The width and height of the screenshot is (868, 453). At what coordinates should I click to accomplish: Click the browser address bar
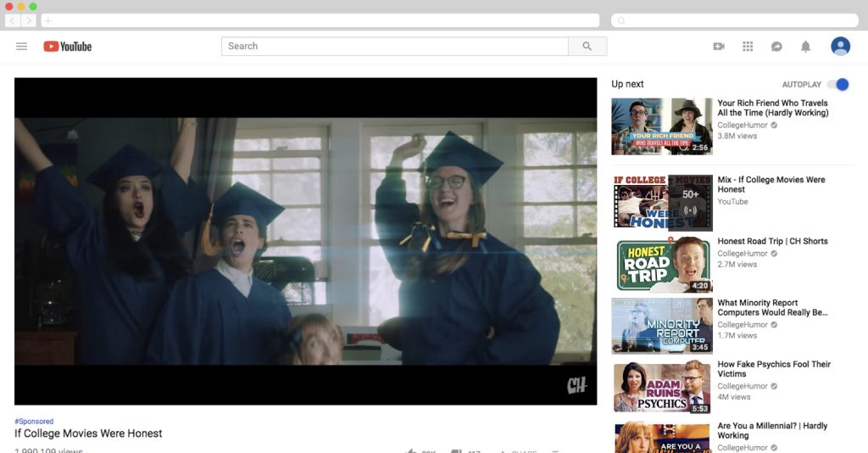[x=321, y=20]
